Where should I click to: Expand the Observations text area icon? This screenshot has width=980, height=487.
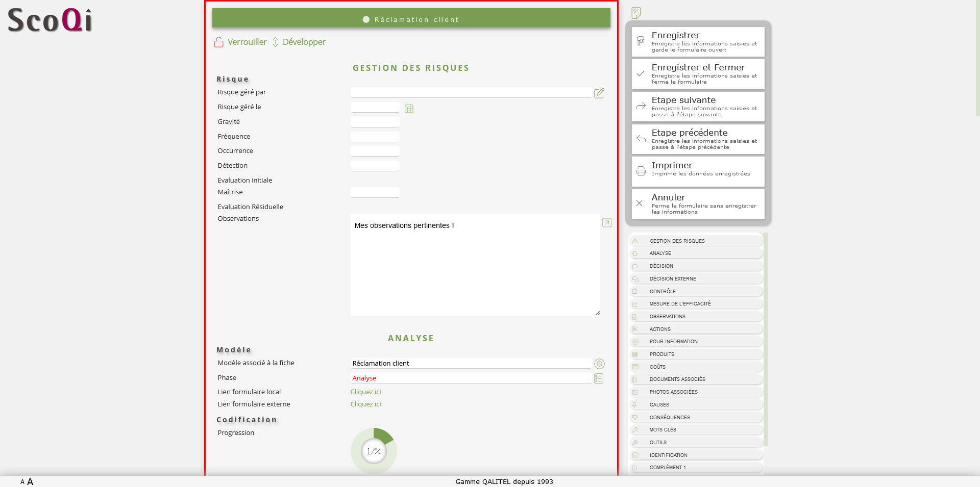(x=607, y=222)
